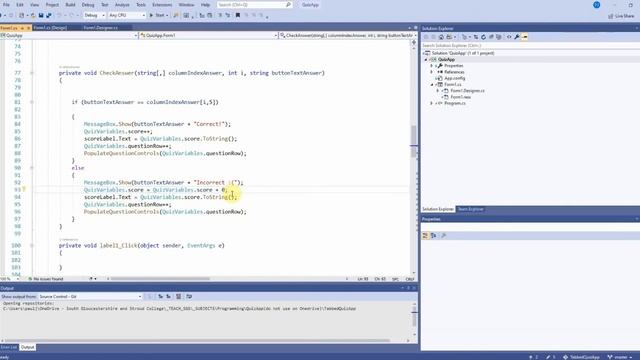This screenshot has height=360, width=640.
Task: Expand the Form1.Designer.cs node
Action: (x=438, y=91)
